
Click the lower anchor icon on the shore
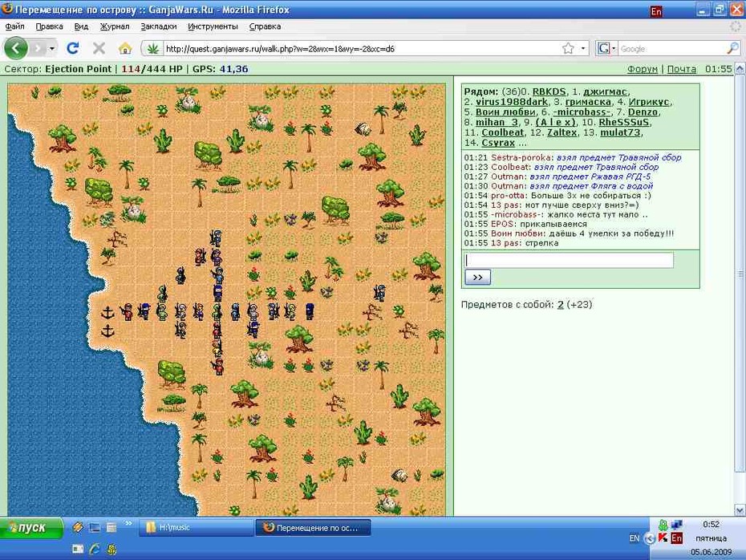tap(108, 331)
